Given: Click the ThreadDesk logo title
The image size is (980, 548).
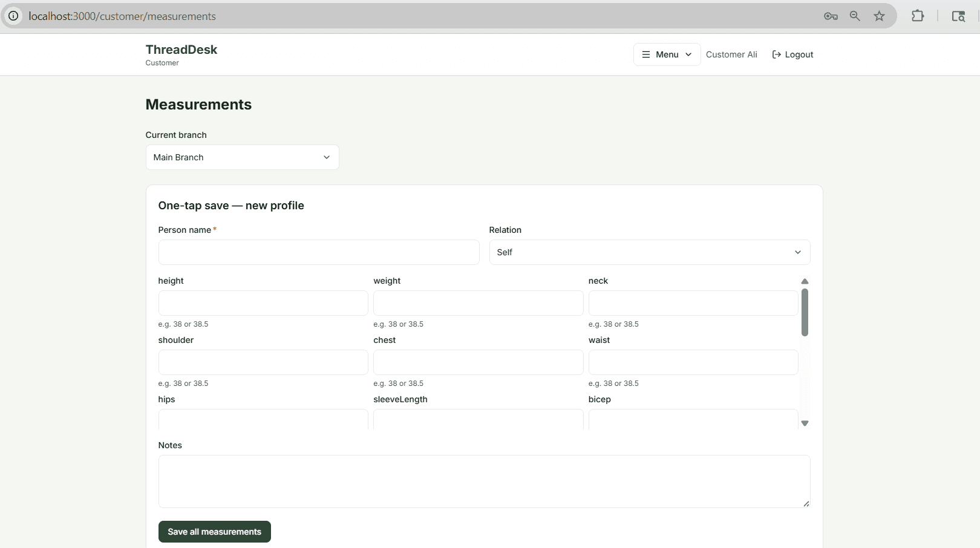Looking at the screenshot, I should click(181, 50).
